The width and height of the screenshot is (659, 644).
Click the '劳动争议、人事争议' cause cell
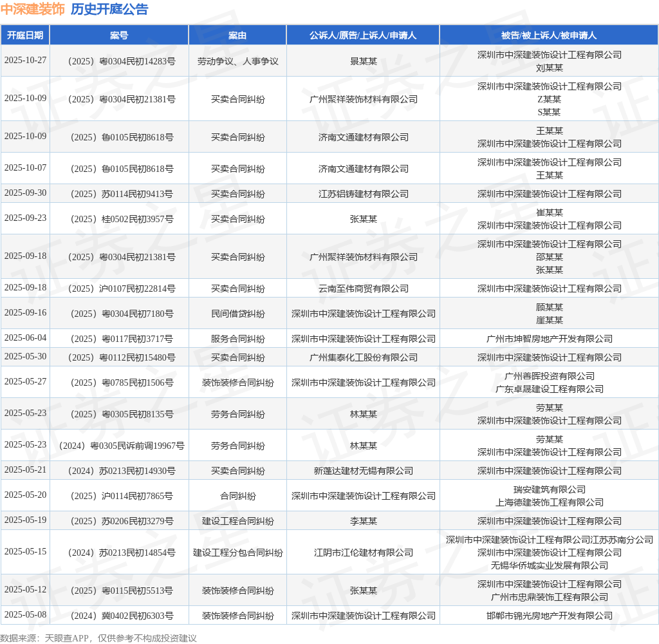[238, 61]
